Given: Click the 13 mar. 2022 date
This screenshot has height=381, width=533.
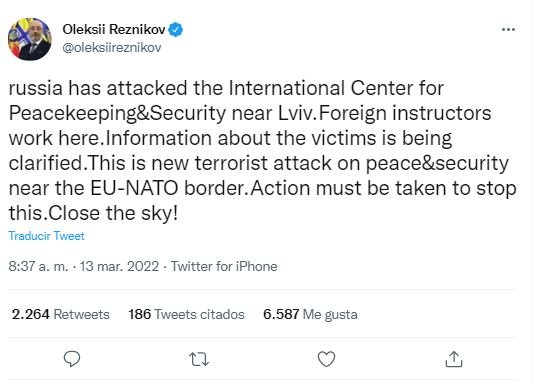Looking at the screenshot, I should (x=119, y=266).
